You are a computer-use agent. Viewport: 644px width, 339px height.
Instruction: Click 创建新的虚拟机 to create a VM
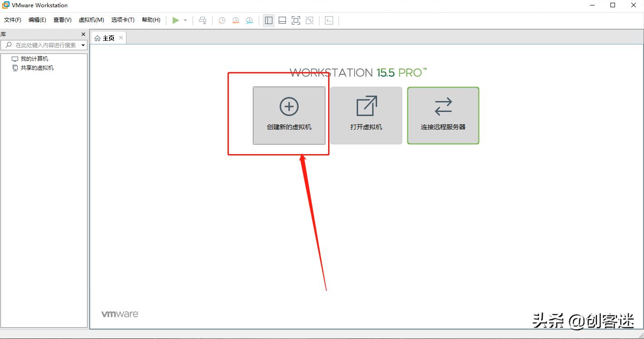[x=289, y=115]
